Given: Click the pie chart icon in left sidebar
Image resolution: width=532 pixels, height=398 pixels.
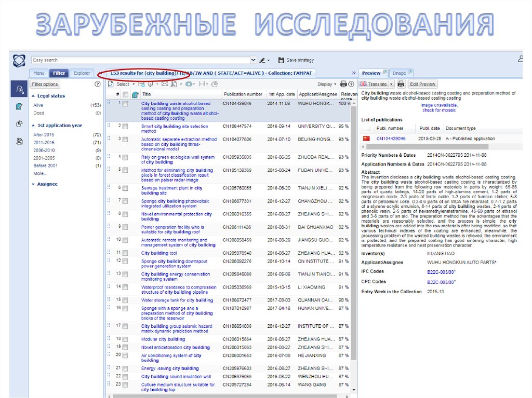Looking at the screenshot, I should point(19,123).
